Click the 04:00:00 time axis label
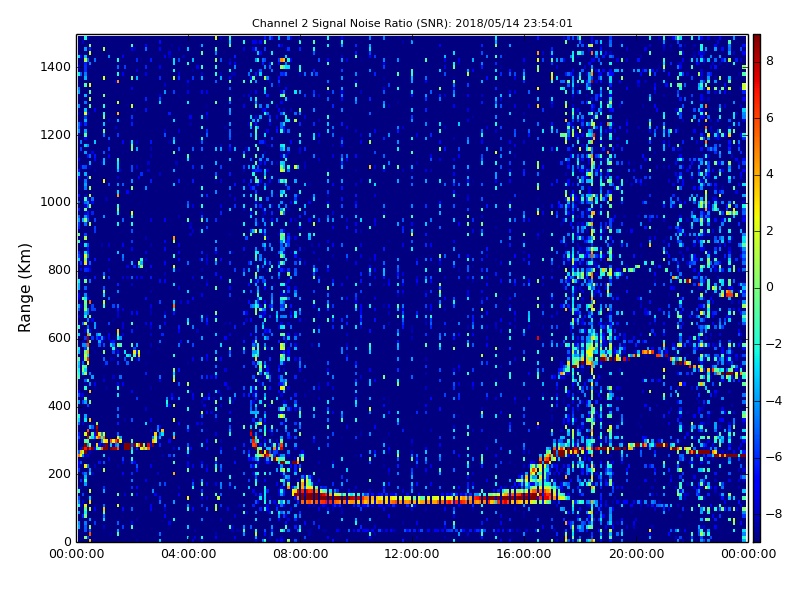The image size is (800, 600). [188, 554]
